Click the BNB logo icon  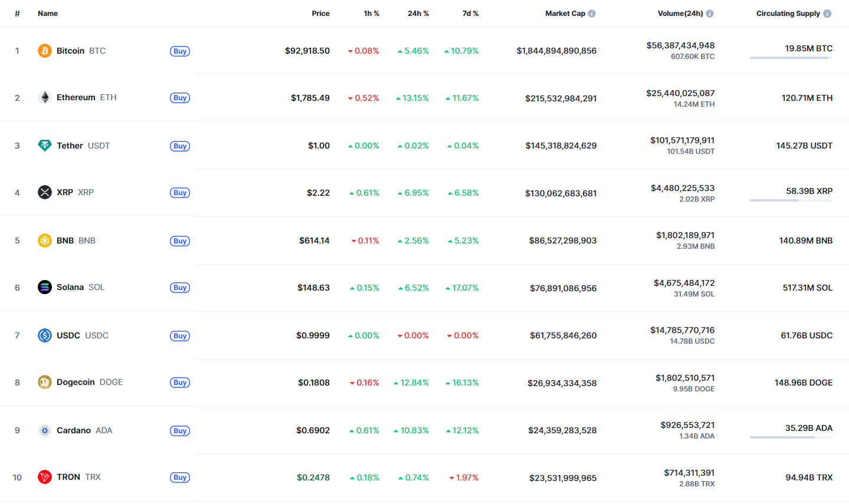click(x=45, y=241)
